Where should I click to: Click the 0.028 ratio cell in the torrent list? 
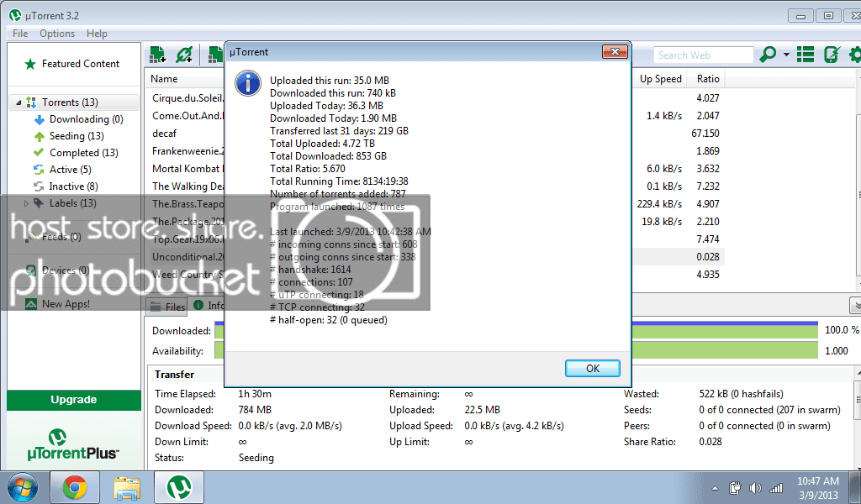coord(708,257)
